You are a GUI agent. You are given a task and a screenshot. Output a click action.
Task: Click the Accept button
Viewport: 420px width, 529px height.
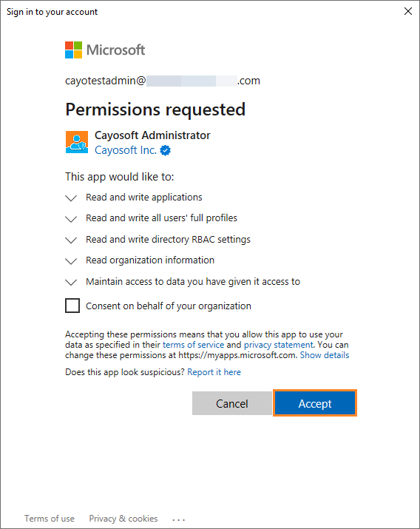[x=315, y=403]
